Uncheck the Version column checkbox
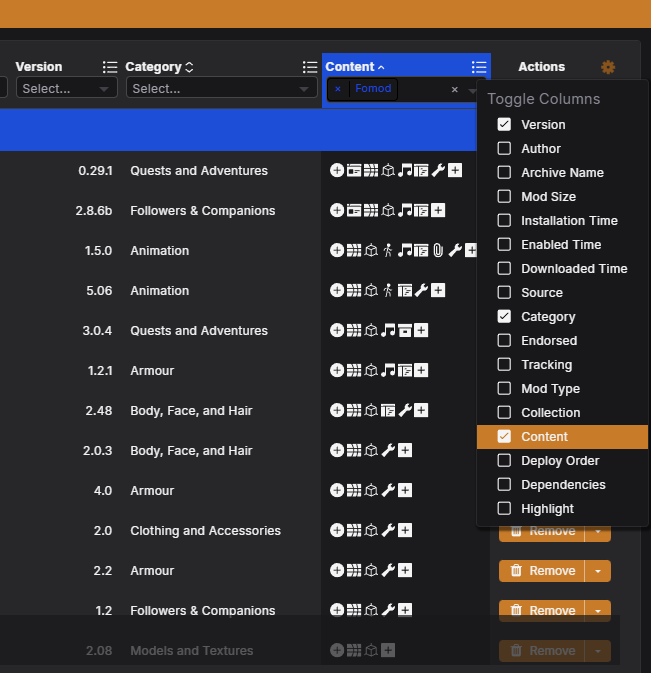Viewport: 651px width, 673px height. pos(504,124)
